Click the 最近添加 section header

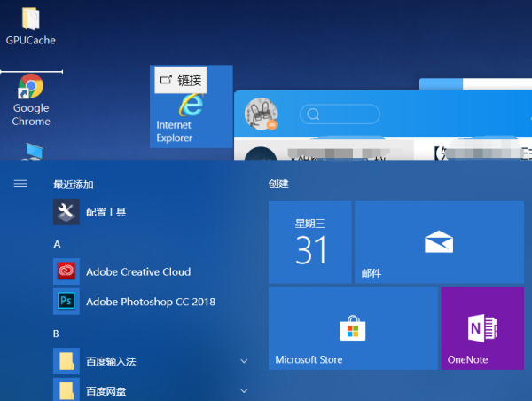click(74, 185)
